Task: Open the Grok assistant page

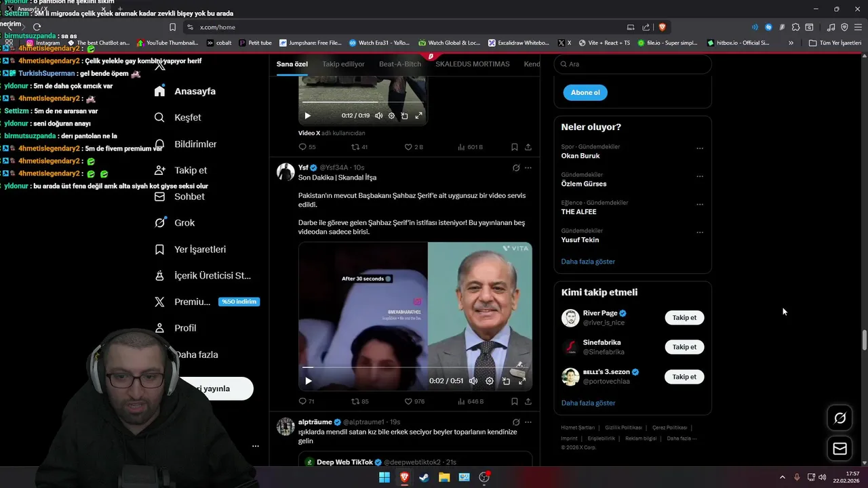Action: tap(174, 222)
